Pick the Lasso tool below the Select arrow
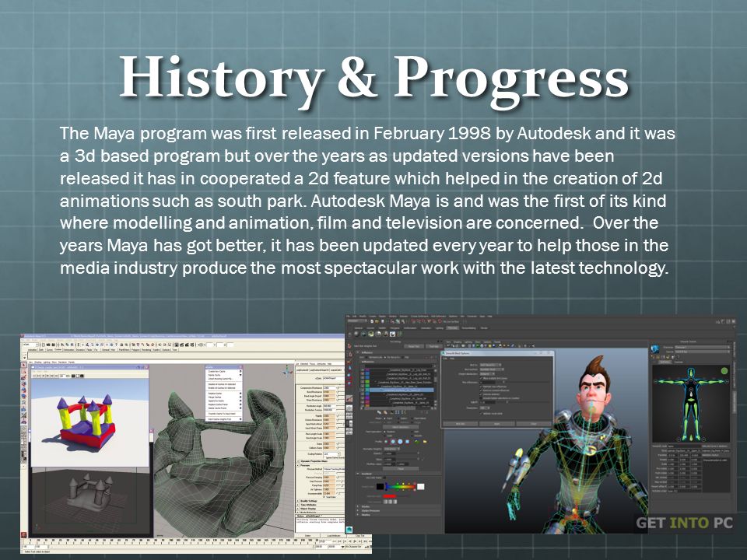Viewport: 747px width, 560px height. coord(24,372)
